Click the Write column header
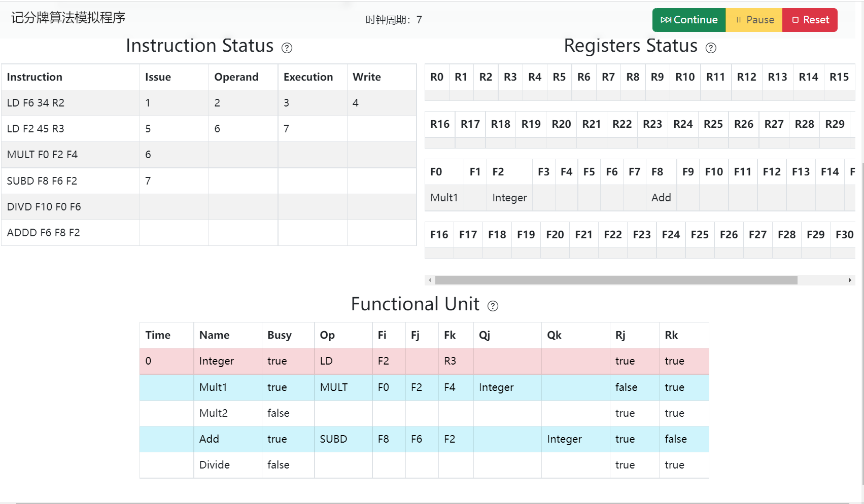The height and width of the screenshot is (504, 864). click(x=382, y=77)
